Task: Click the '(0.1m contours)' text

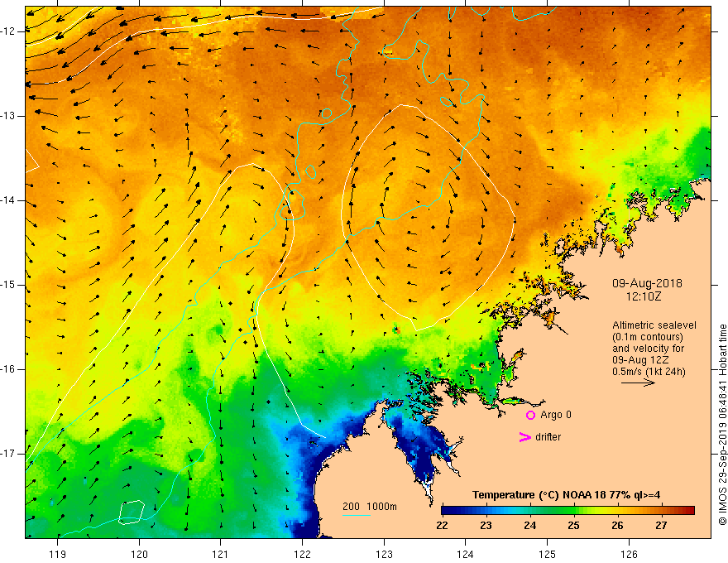Action: coord(647,337)
